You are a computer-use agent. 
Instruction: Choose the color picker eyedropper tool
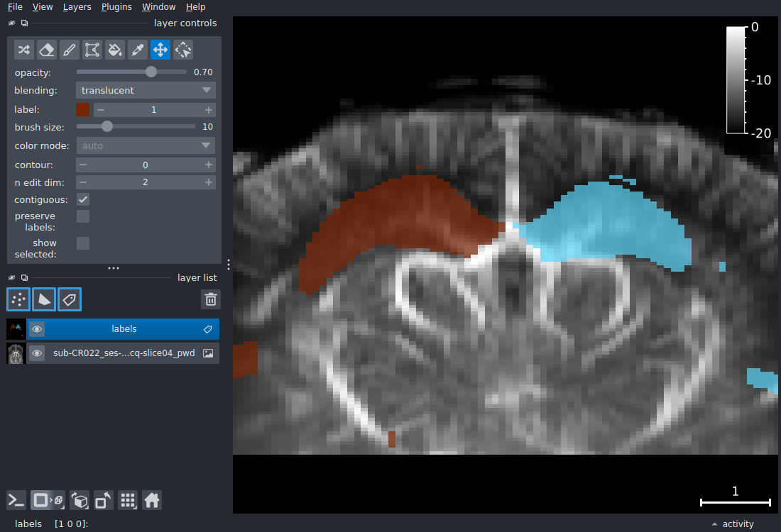[138, 50]
